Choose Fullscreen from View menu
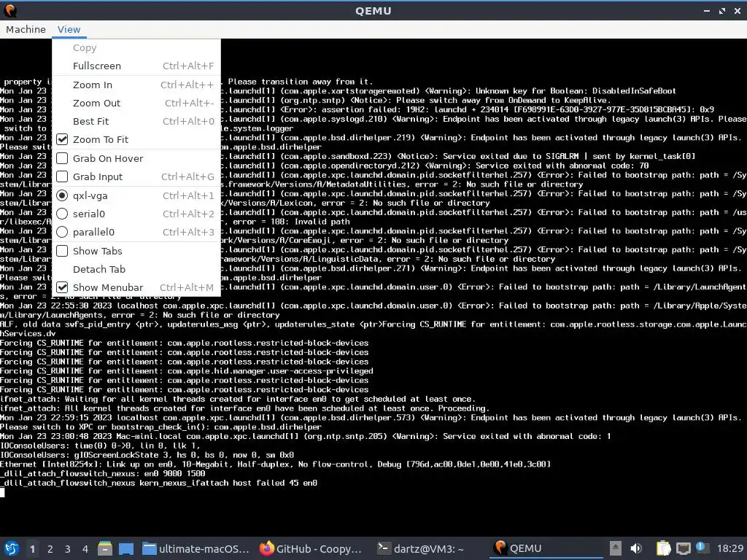 point(136,66)
